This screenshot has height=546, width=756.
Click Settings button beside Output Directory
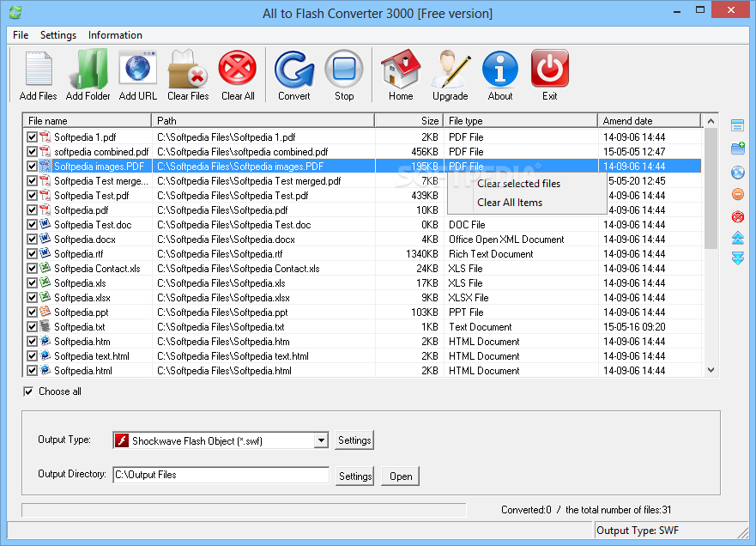coord(355,476)
